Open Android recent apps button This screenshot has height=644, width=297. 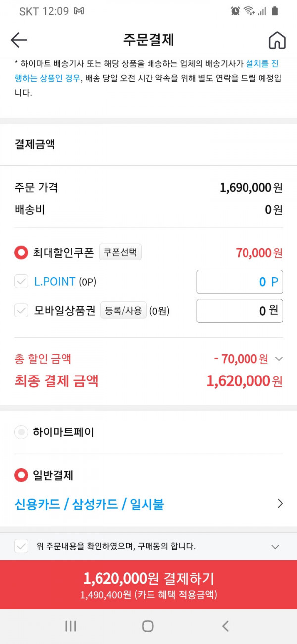coord(71,626)
